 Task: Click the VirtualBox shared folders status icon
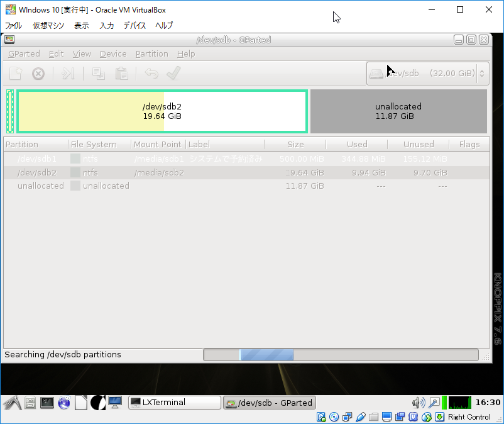373,417
